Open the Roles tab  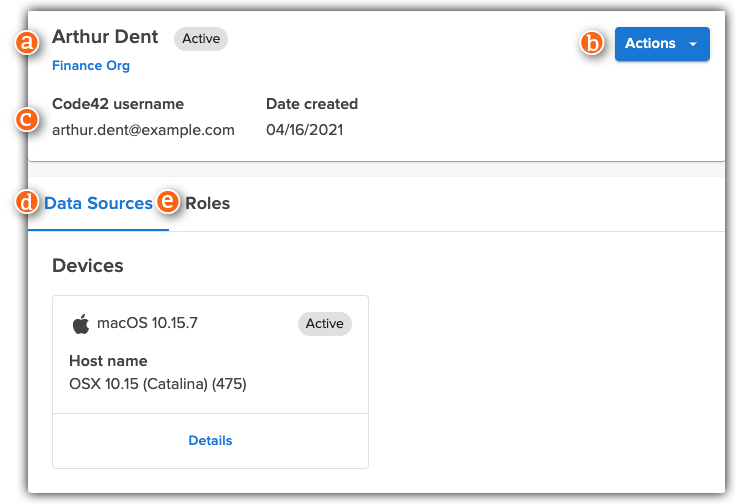point(208,203)
